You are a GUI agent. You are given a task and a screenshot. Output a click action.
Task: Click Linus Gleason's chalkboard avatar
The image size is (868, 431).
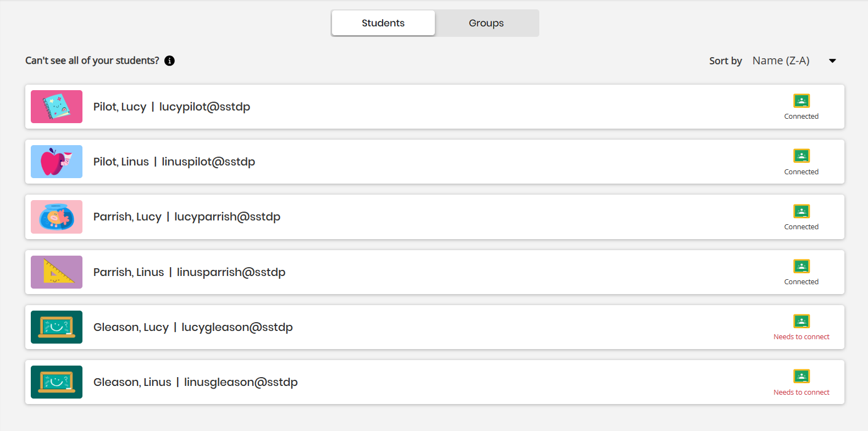[57, 382]
